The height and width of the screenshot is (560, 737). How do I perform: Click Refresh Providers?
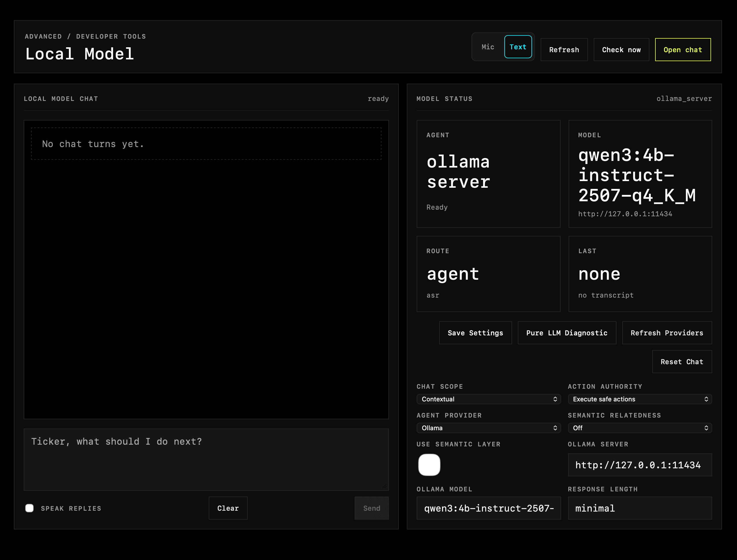tap(667, 333)
